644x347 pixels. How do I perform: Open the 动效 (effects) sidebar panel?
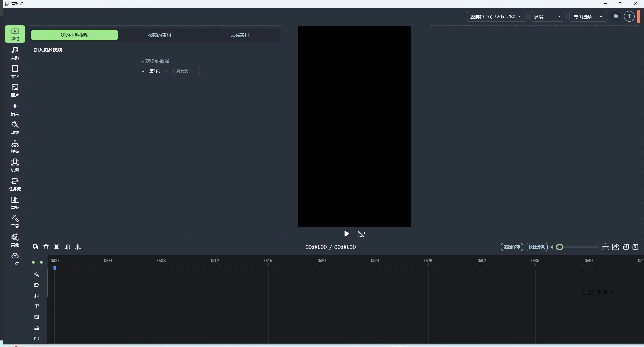(15, 128)
